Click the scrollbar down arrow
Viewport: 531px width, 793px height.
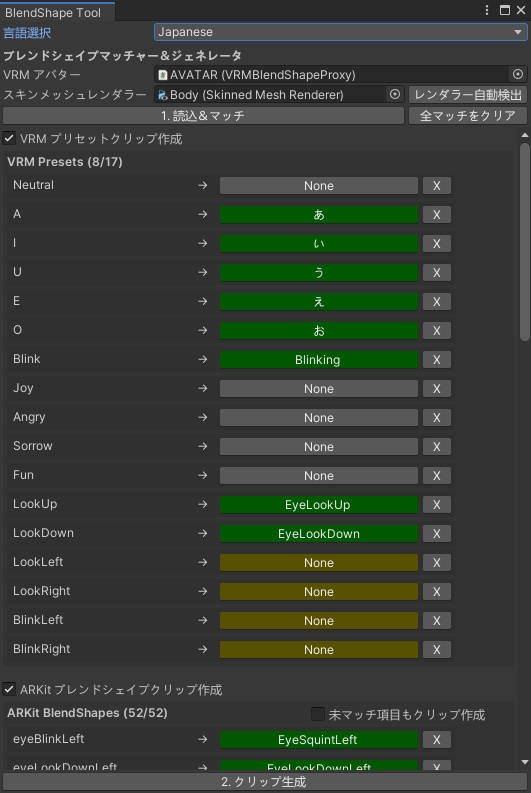pyautogui.click(x=524, y=762)
